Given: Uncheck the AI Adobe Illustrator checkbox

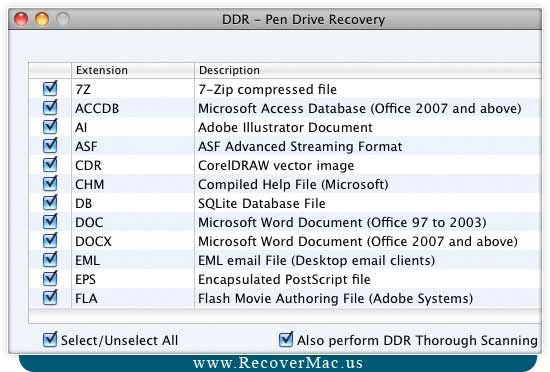Looking at the screenshot, I should point(50,127).
